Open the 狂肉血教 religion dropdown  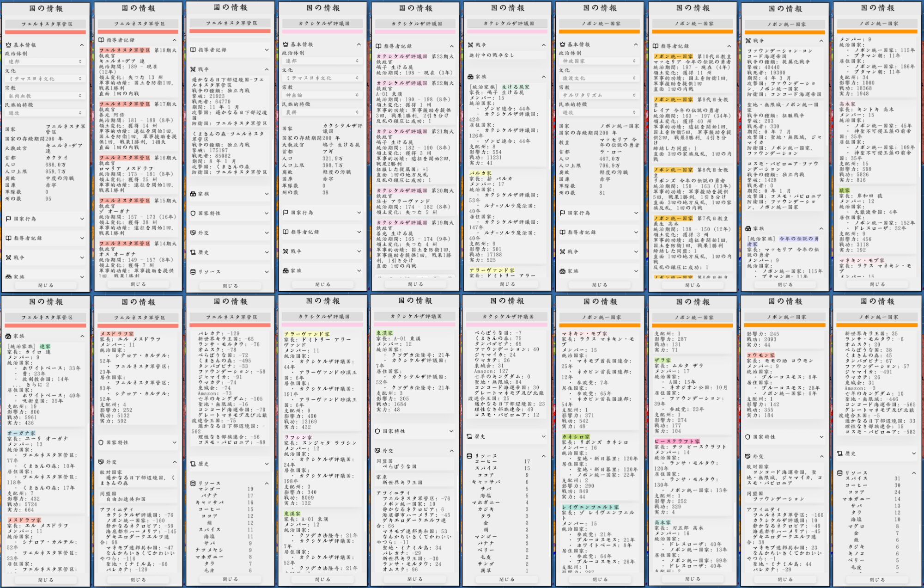[x=45, y=96]
